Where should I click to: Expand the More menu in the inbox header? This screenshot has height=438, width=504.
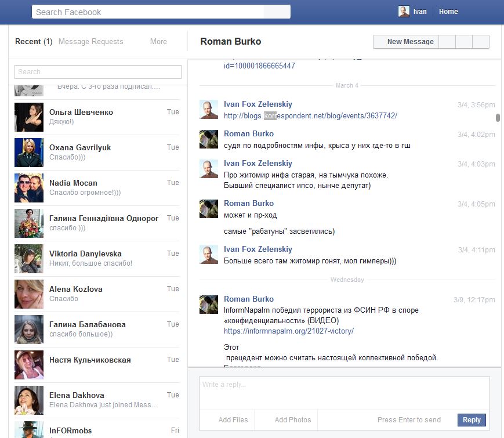point(158,42)
